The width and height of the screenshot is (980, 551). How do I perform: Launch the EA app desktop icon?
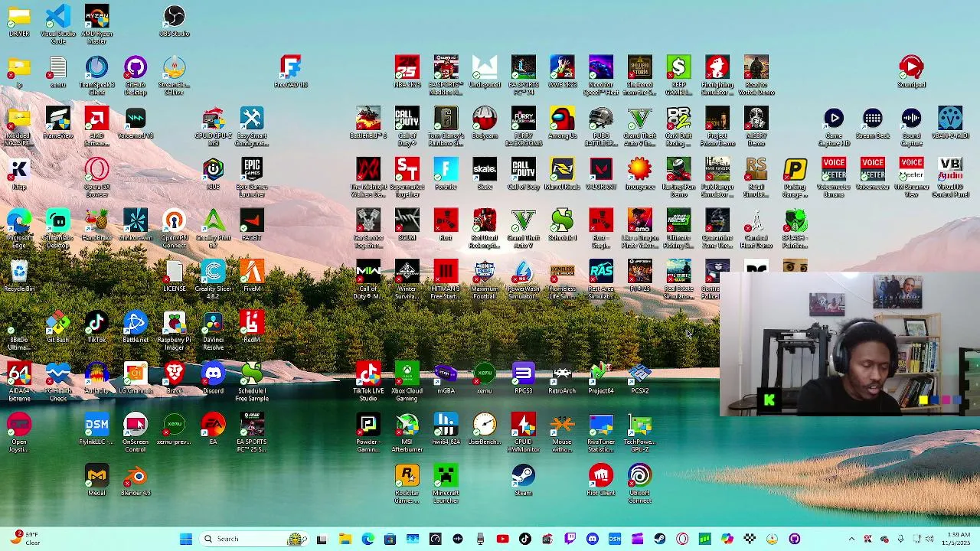pos(213,430)
